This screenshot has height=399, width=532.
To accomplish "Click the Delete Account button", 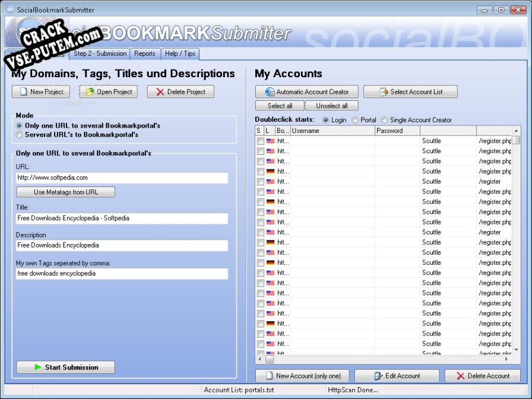I will (x=483, y=376).
